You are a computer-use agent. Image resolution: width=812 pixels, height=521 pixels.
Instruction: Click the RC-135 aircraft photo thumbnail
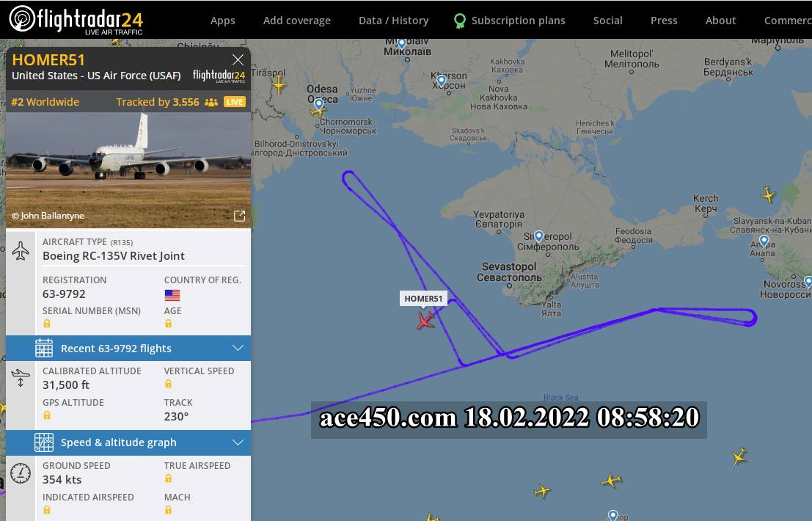tap(128, 170)
